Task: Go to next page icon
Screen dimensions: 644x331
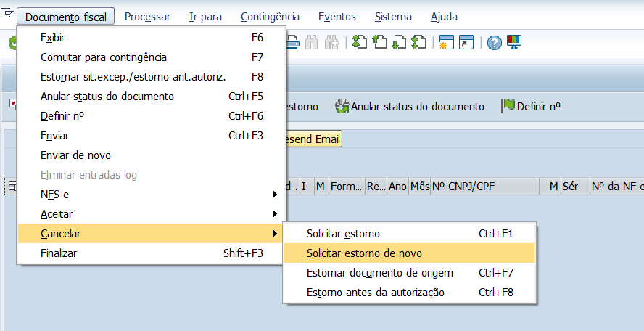Action: (x=399, y=42)
